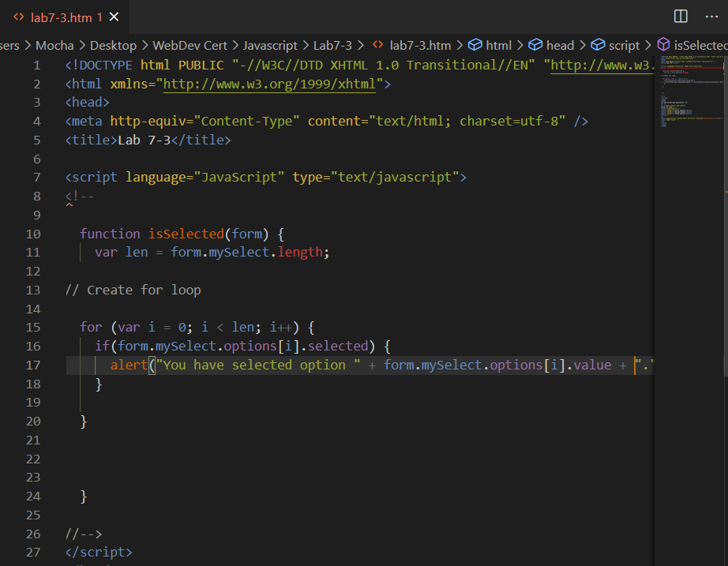728x566 pixels.
Task: Click the cube icon beside html breadcrumb
Action: 475,44
